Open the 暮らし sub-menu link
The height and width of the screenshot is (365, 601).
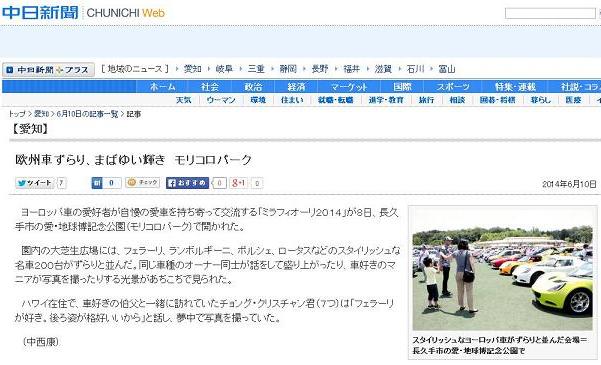pyautogui.click(x=540, y=100)
